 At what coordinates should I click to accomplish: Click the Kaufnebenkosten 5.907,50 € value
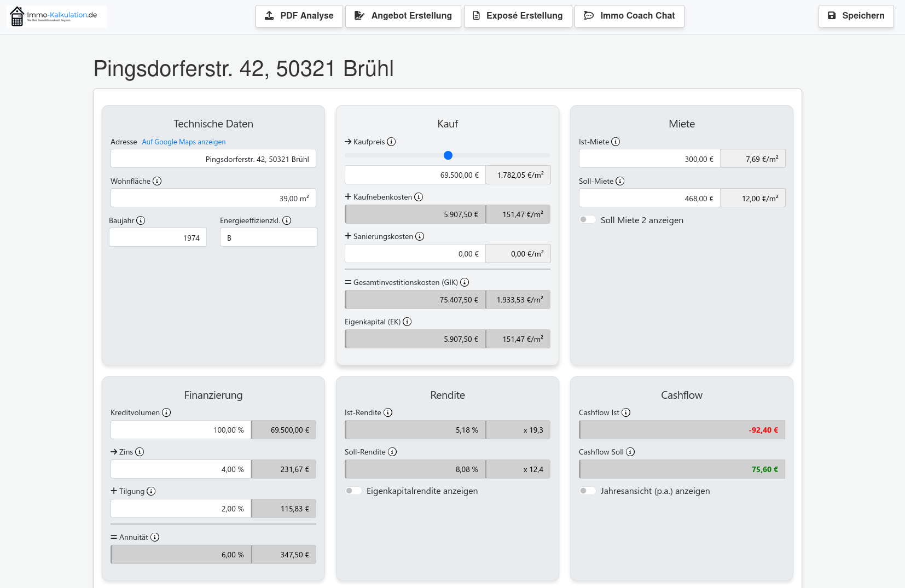415,214
